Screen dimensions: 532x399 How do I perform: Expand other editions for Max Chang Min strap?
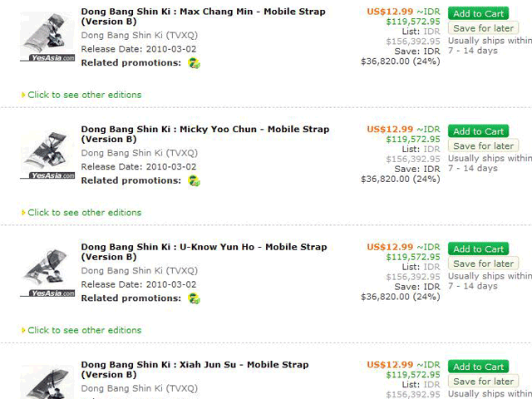84,95
